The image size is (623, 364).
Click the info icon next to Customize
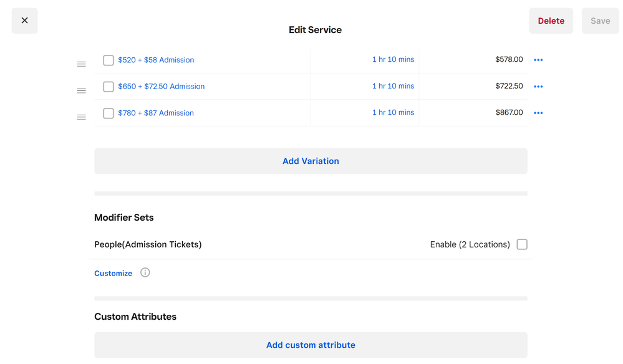pos(145,272)
